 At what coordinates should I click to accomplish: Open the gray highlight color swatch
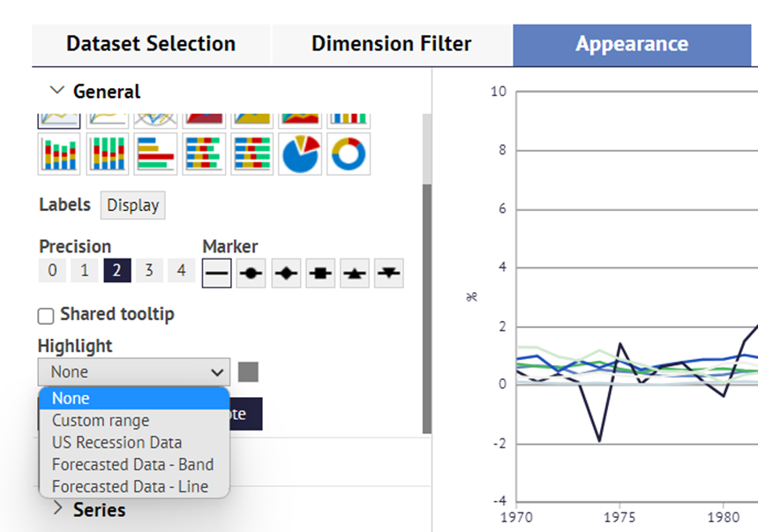pos(249,372)
